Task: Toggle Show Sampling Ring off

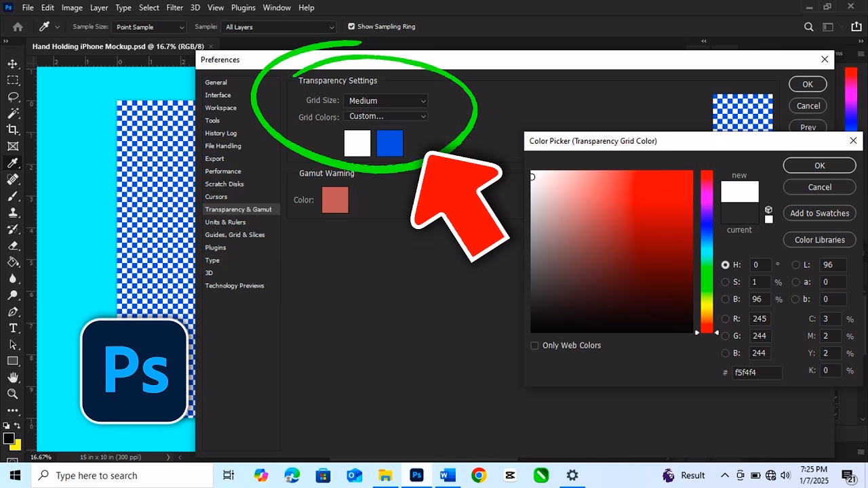Action: pos(351,26)
